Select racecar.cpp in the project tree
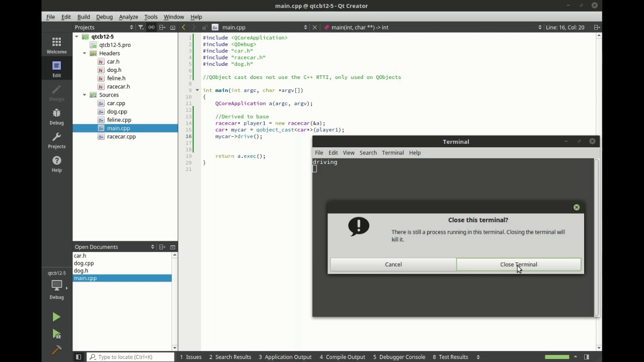This screenshot has width=644, height=362. click(121, 137)
